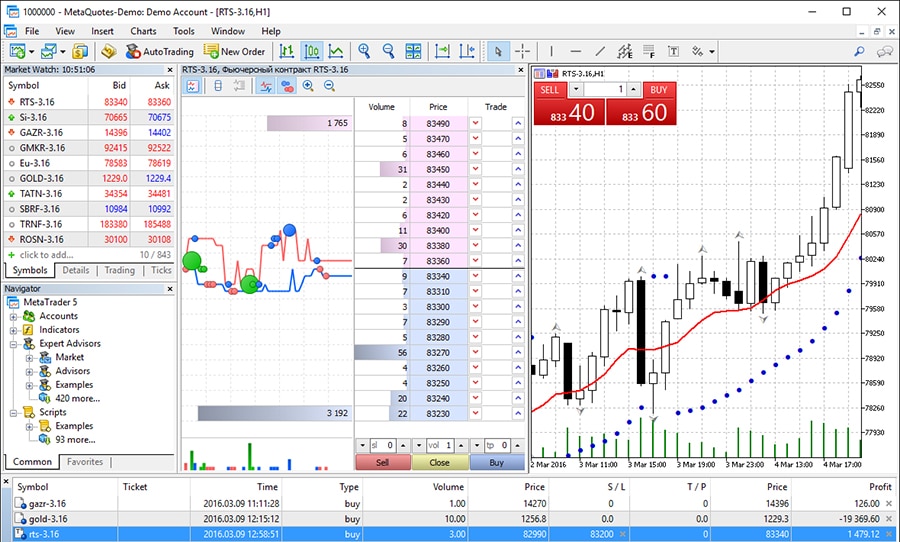Viewport: 900px width, 542px height.
Task: Click the New Order toolbar button
Action: (235, 51)
